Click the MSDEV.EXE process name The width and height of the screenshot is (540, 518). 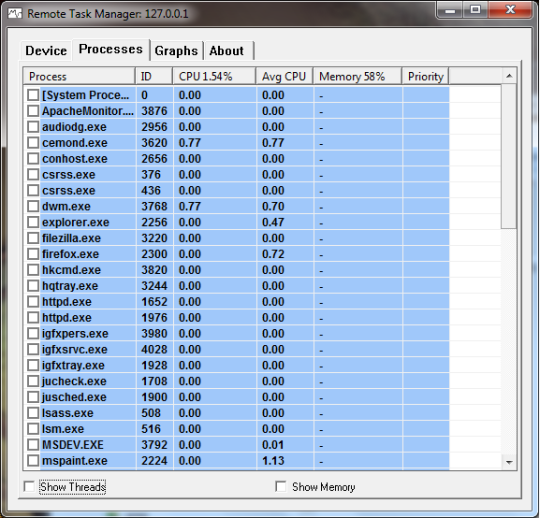click(x=73, y=445)
